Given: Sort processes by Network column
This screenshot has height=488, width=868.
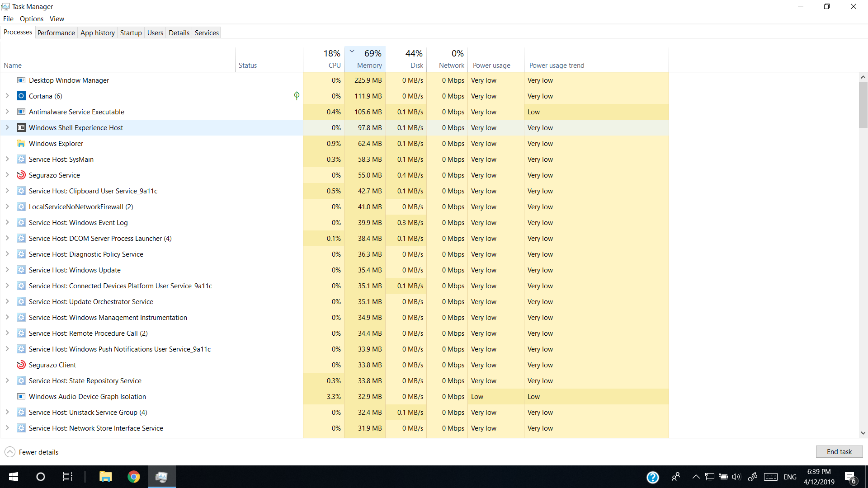Looking at the screenshot, I should coord(447,59).
